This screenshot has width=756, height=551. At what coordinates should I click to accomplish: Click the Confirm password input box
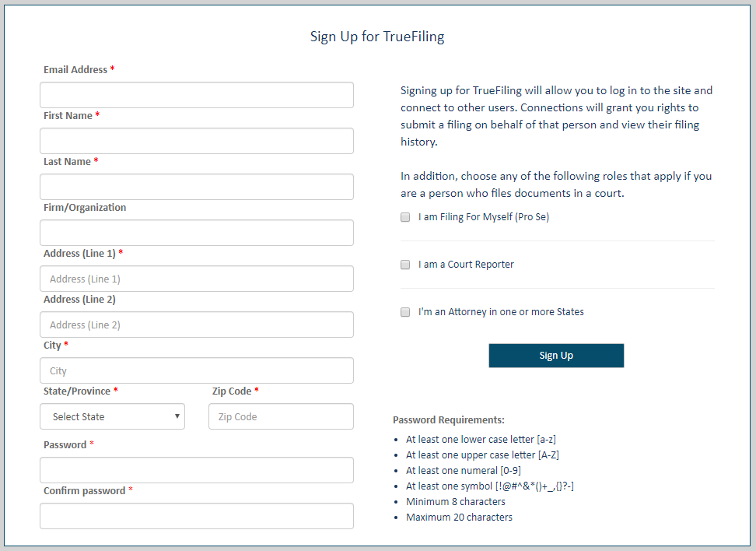[196, 516]
